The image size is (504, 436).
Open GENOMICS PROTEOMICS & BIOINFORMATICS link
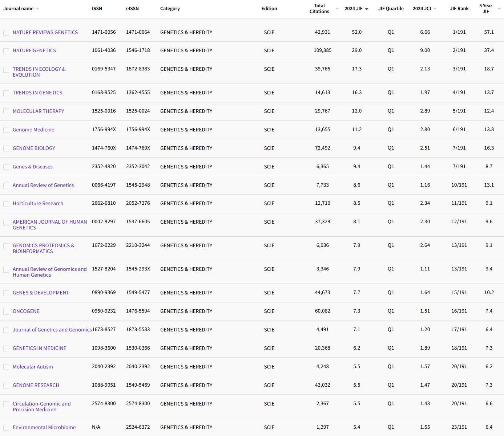(44, 248)
